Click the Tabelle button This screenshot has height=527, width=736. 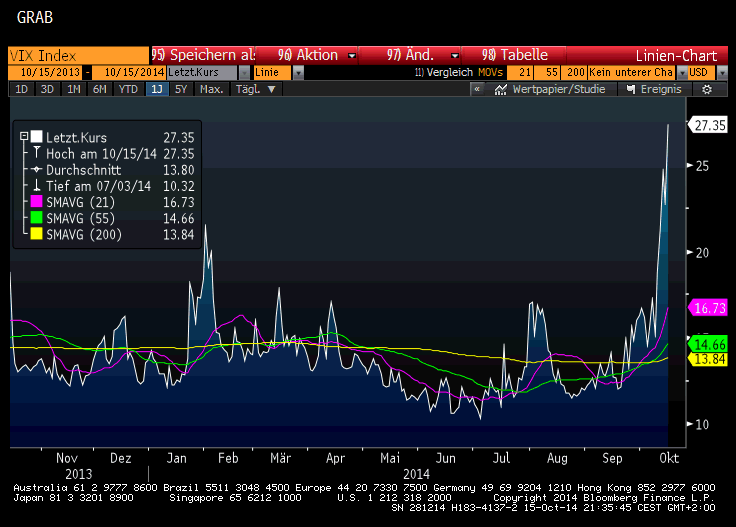coord(514,55)
